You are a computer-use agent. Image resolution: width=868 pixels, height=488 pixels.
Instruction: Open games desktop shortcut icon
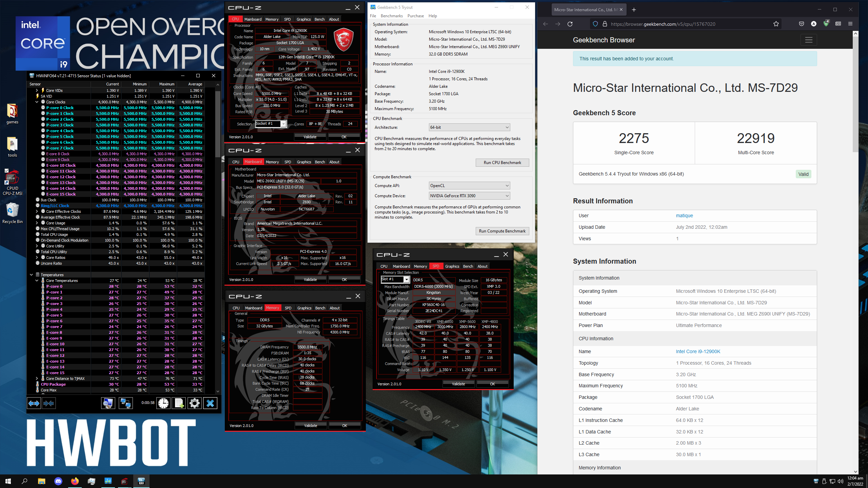coord(13,114)
